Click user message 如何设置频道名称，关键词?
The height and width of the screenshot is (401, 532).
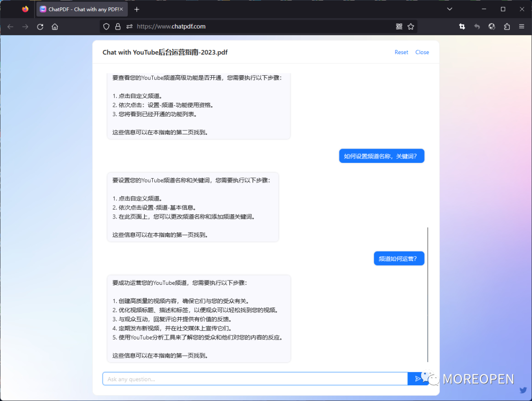pos(382,156)
